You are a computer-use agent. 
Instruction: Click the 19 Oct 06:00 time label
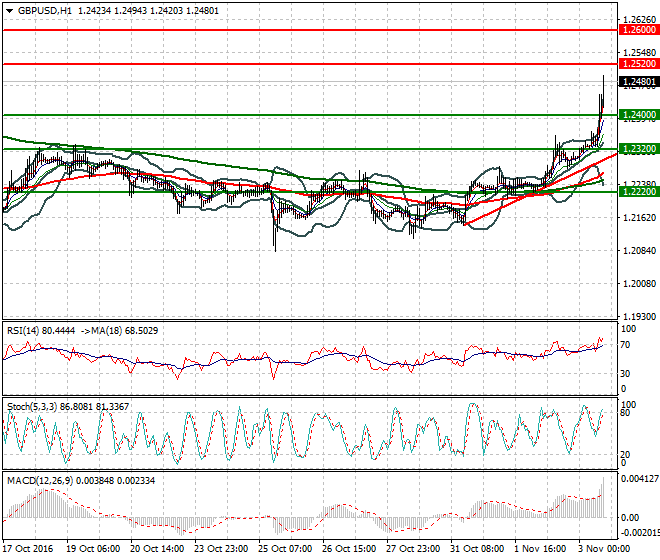click(93, 549)
